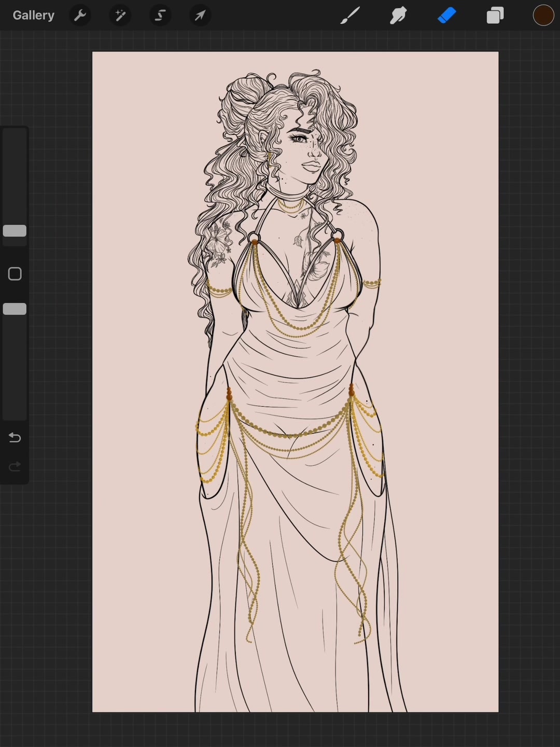Open the Layers panel
This screenshot has height=747, width=560.
pos(495,16)
